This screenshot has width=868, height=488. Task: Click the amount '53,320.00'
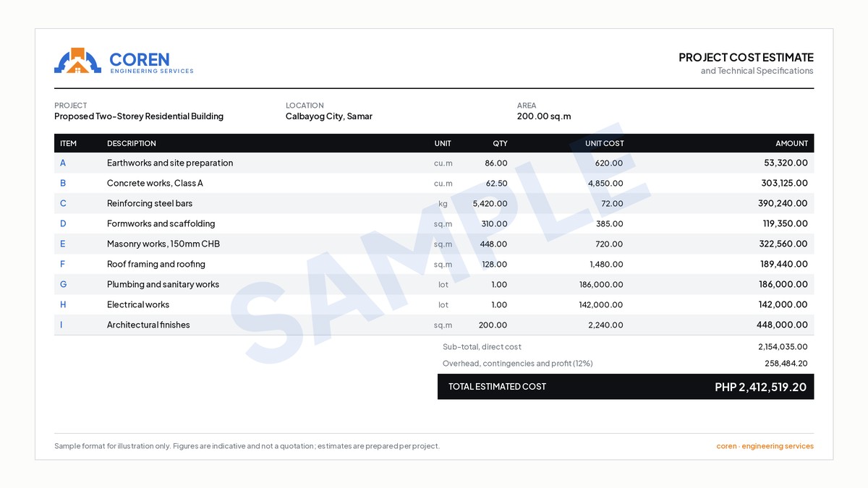pos(786,163)
